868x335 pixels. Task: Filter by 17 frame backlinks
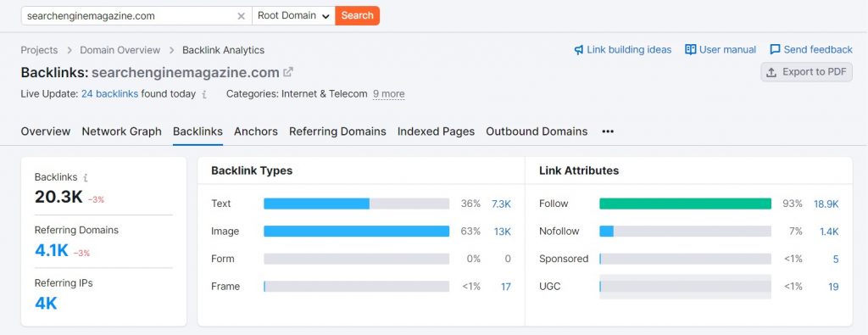click(506, 287)
